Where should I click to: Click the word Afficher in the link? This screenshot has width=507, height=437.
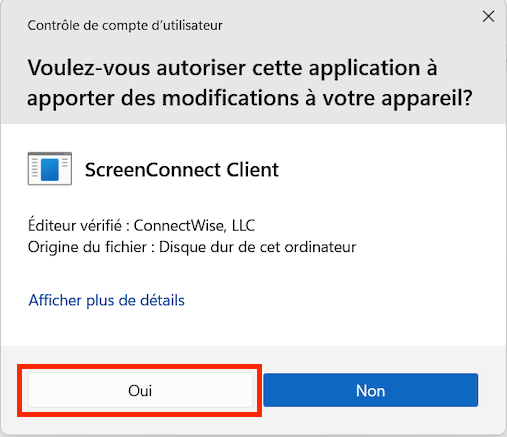click(x=55, y=300)
